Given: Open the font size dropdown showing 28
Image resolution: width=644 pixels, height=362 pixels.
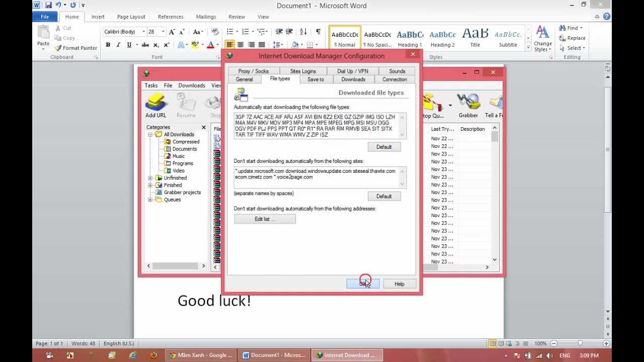Looking at the screenshot, I should tap(163, 32).
